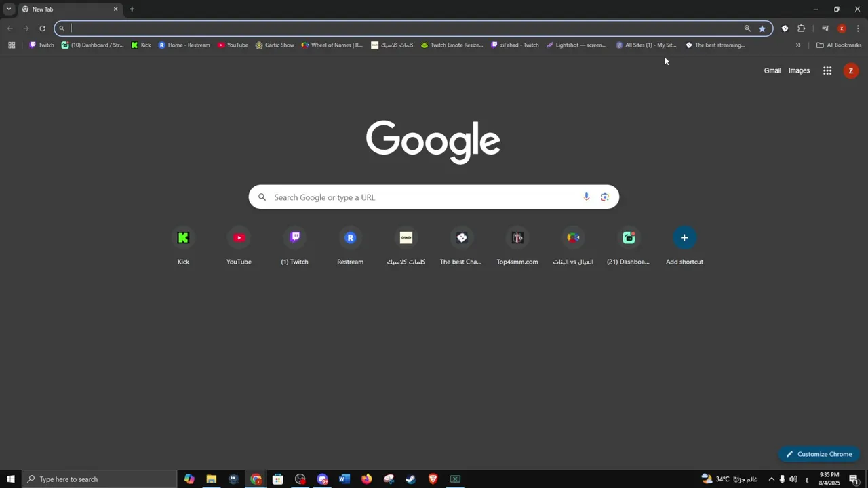868x488 pixels.
Task: Open the volume speaker icon
Action: tap(793, 479)
